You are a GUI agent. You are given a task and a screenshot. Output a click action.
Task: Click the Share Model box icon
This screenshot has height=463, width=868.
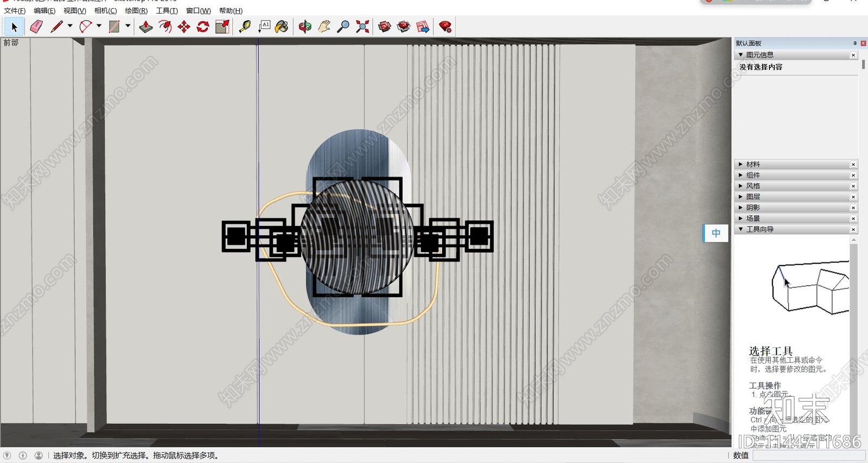click(404, 27)
